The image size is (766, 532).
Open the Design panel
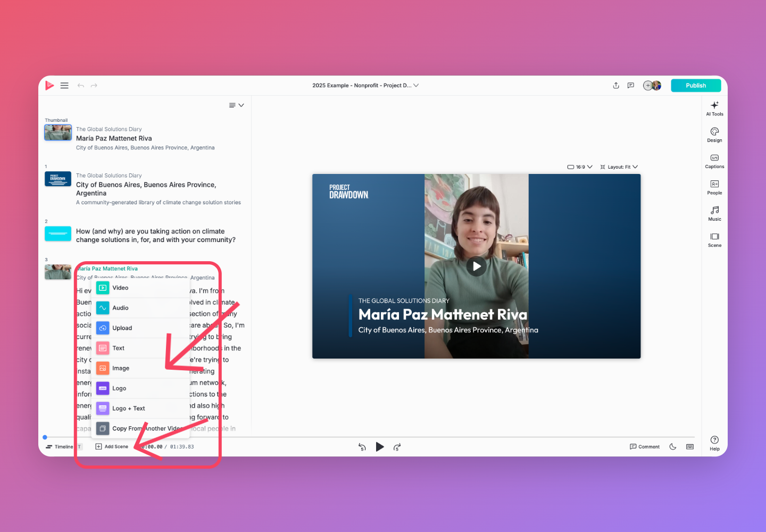coord(714,135)
